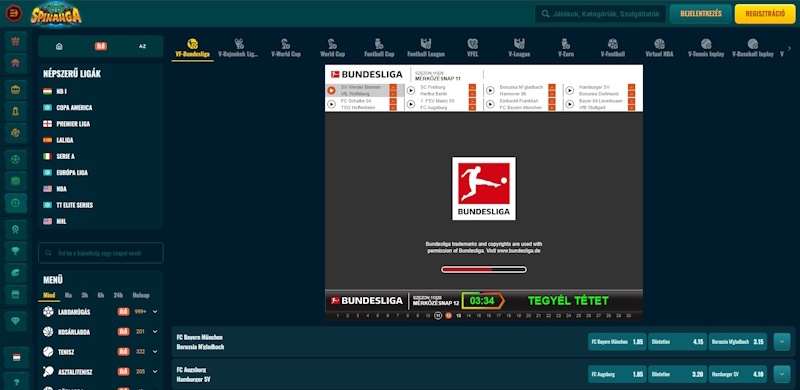Click the Regisztráció button
The height and width of the screenshot is (390, 800).
click(x=765, y=14)
